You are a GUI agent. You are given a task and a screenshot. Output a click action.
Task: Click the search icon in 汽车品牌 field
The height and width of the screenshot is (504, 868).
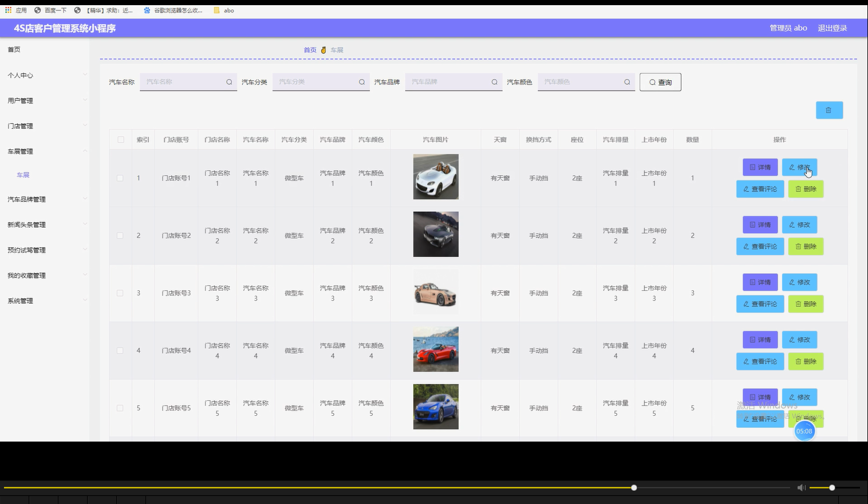(x=494, y=82)
